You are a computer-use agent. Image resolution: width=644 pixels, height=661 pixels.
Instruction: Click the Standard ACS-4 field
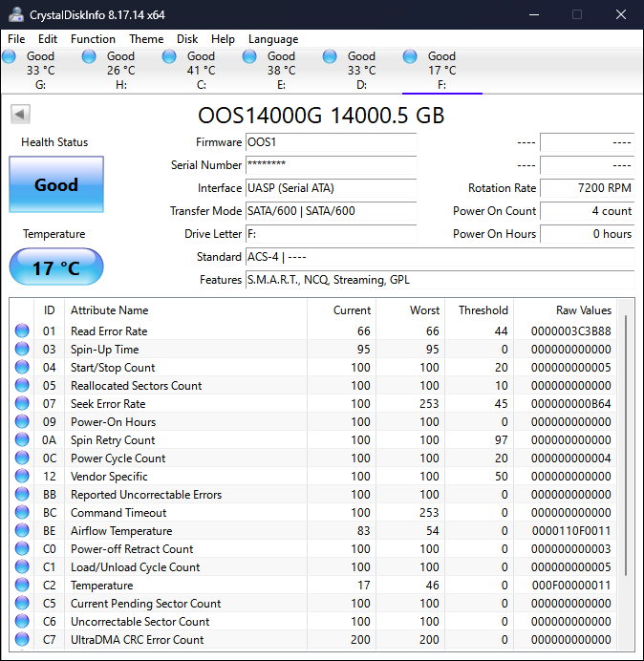(440, 256)
